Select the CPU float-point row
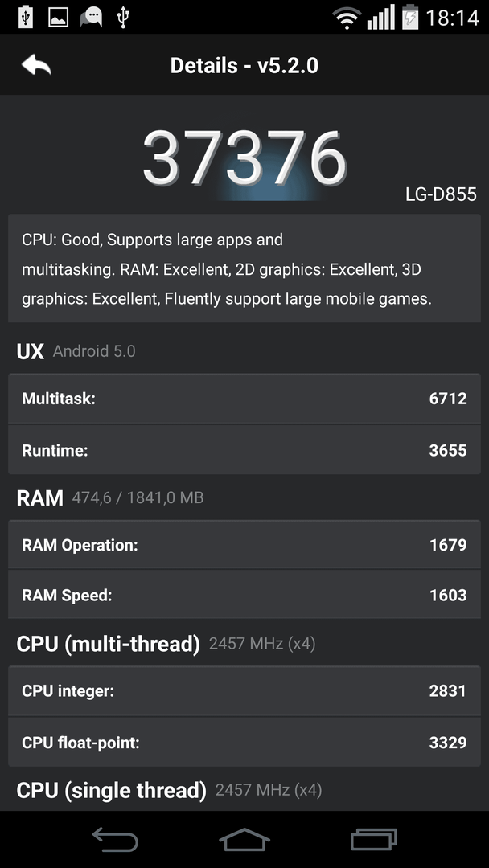This screenshot has height=868, width=489. pyautogui.click(x=244, y=742)
